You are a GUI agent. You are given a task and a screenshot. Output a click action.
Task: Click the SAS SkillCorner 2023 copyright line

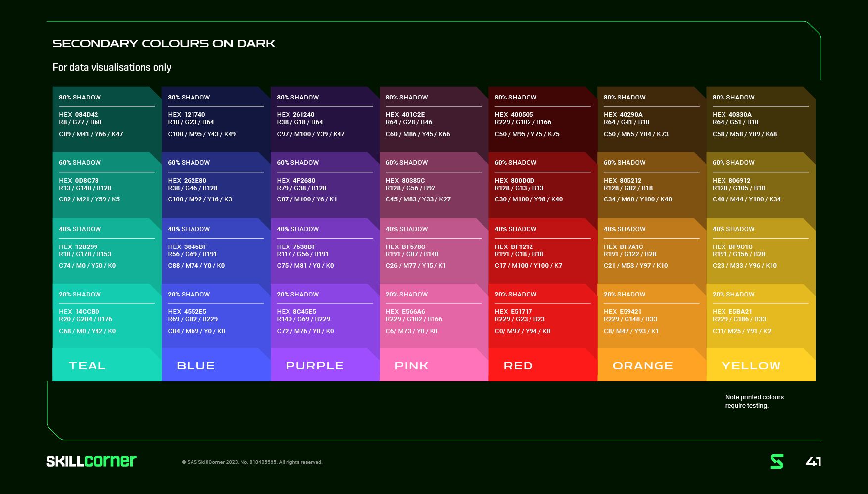(252, 462)
